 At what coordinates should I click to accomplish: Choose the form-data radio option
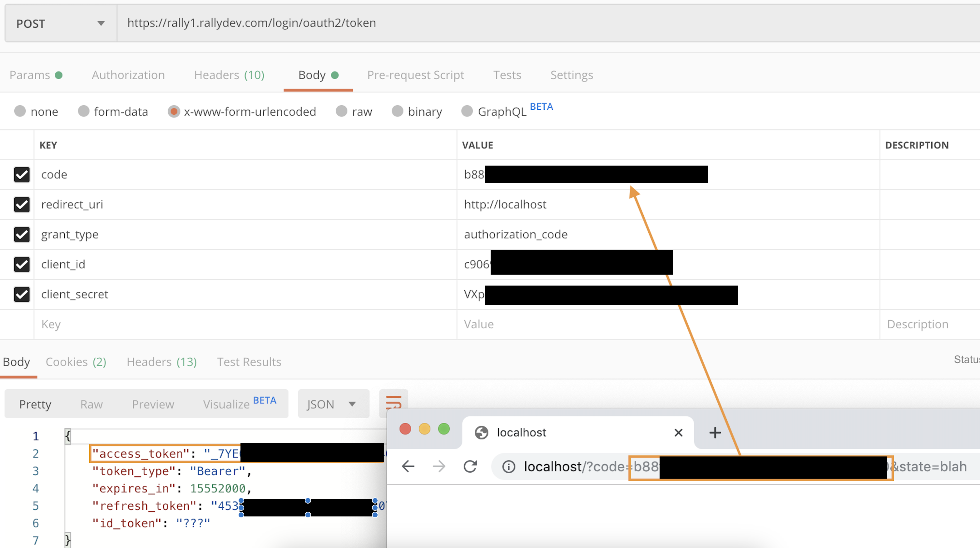pos(84,112)
